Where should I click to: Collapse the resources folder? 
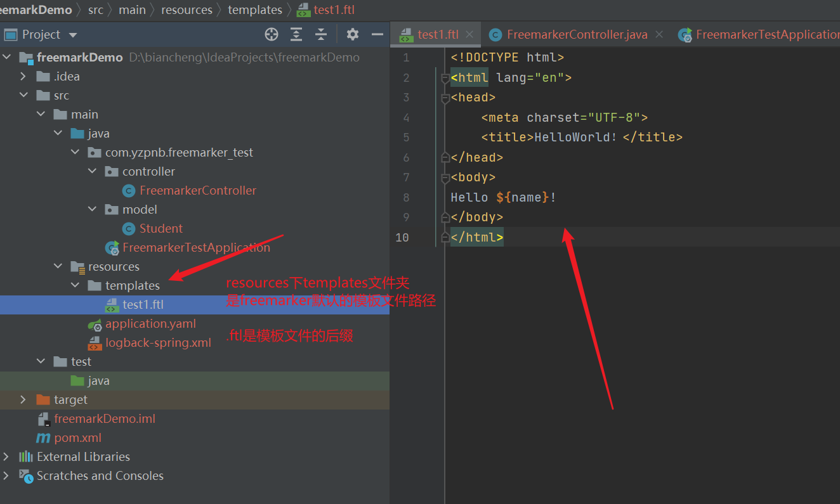coord(58,266)
